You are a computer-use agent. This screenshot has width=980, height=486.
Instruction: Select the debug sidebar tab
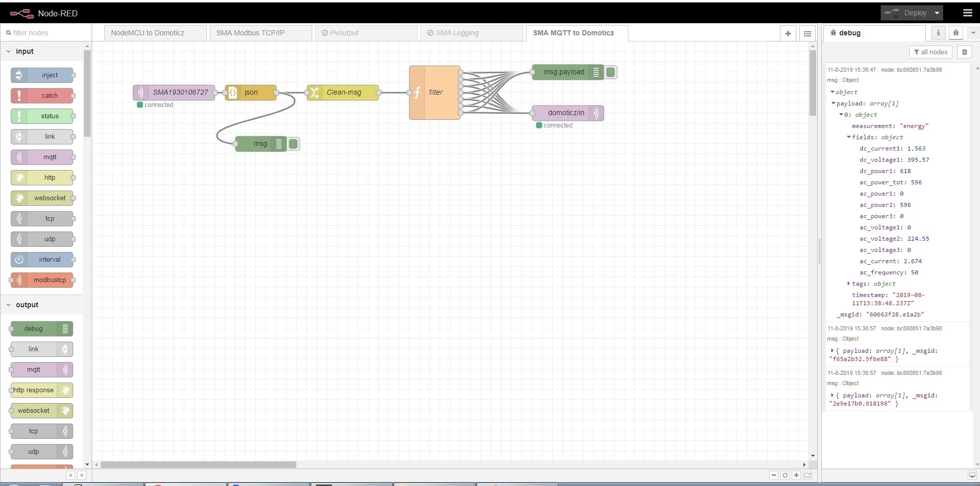pos(875,33)
